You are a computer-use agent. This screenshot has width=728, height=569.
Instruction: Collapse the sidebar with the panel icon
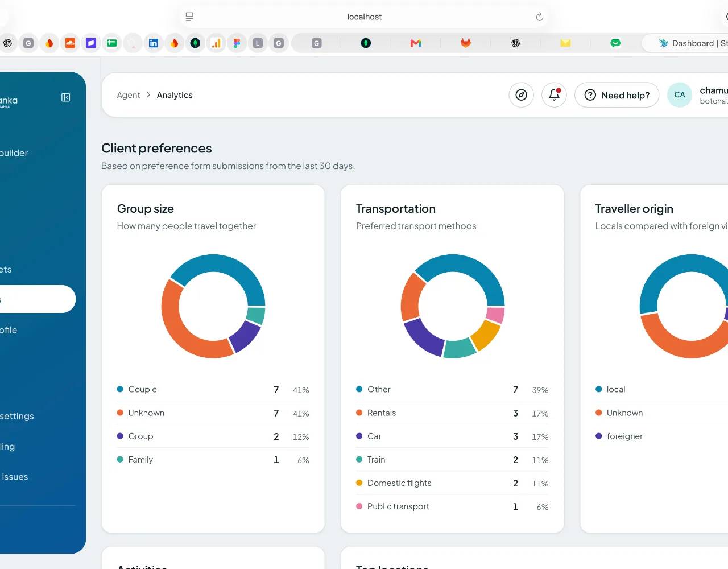[66, 97]
